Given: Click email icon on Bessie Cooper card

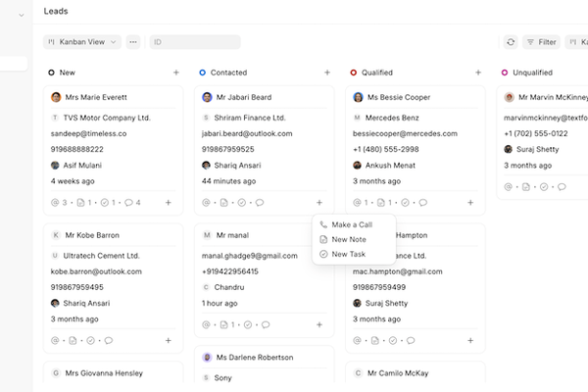Looking at the screenshot, I should click(357, 203).
